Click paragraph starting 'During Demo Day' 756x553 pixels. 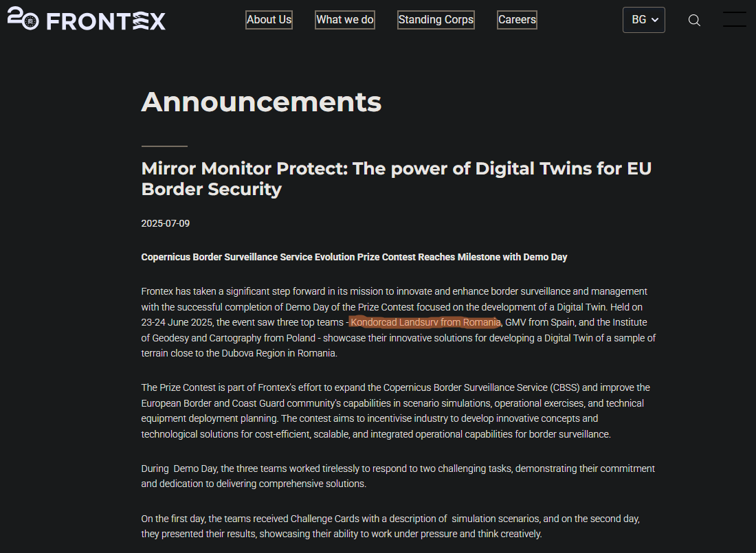398,476
